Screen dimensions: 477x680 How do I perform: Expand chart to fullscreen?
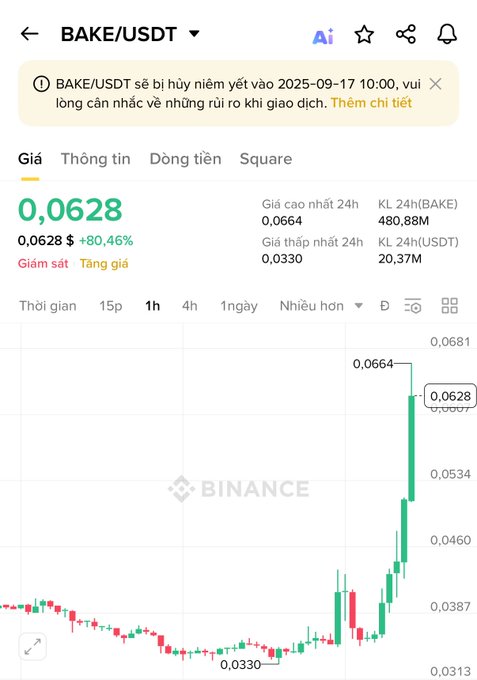click(33, 647)
